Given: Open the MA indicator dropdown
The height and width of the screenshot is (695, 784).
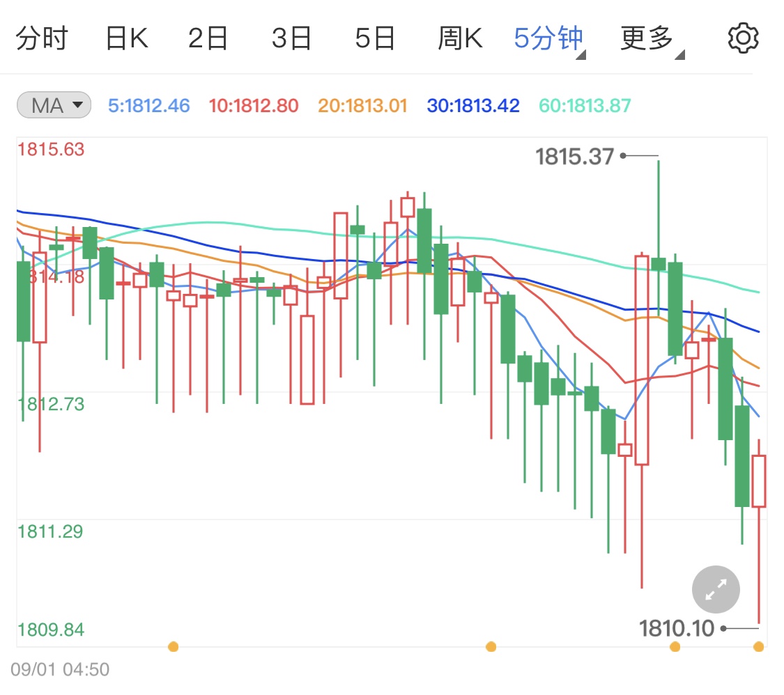Looking at the screenshot, I should coord(54,105).
